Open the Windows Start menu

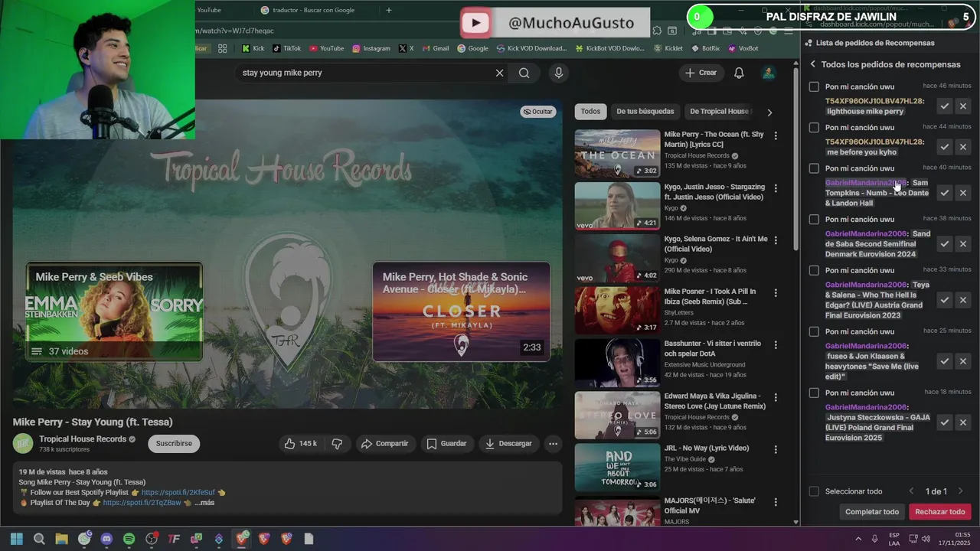17,539
